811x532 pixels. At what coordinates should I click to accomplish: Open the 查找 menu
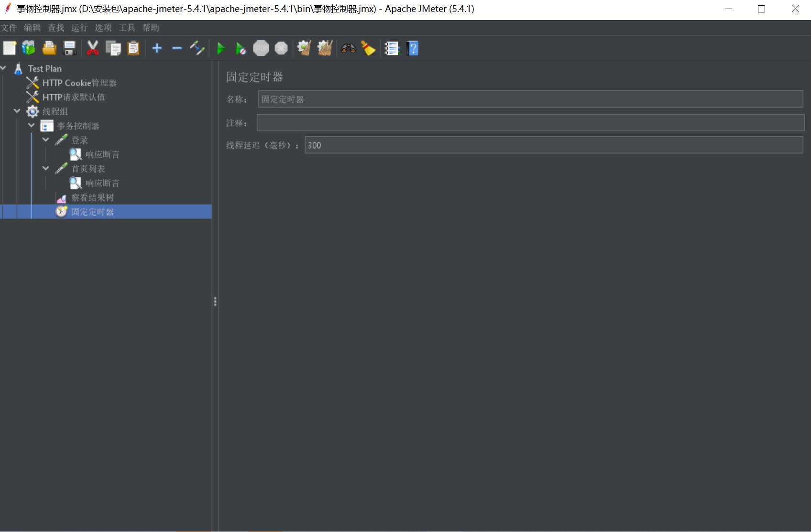coord(56,28)
